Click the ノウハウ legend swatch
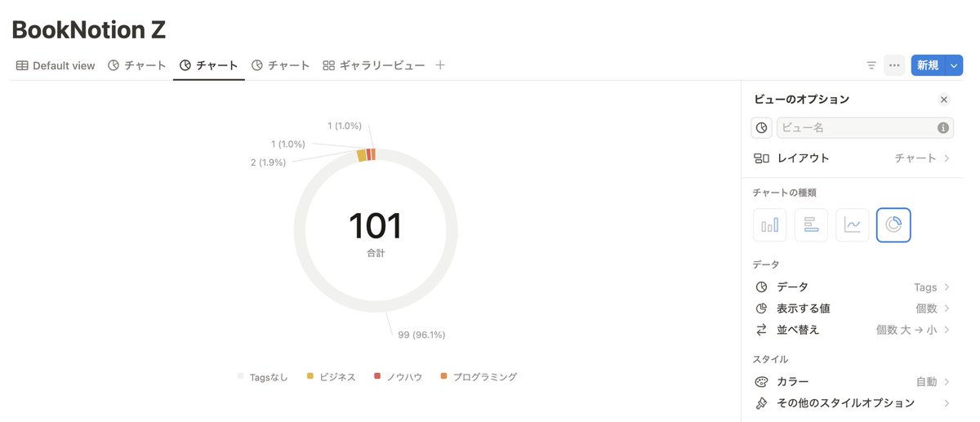This screenshot has width=980, height=422. coord(377,376)
